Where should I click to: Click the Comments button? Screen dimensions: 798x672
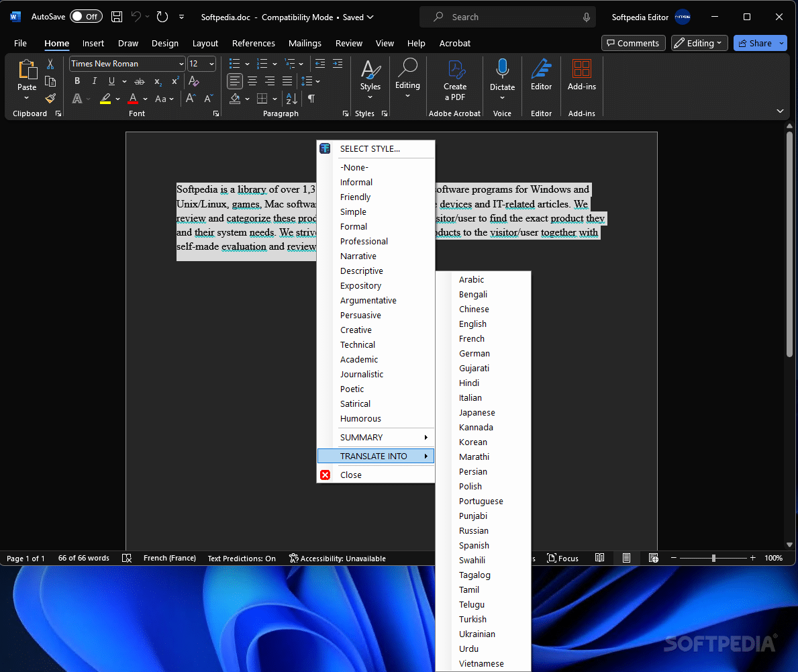point(633,43)
